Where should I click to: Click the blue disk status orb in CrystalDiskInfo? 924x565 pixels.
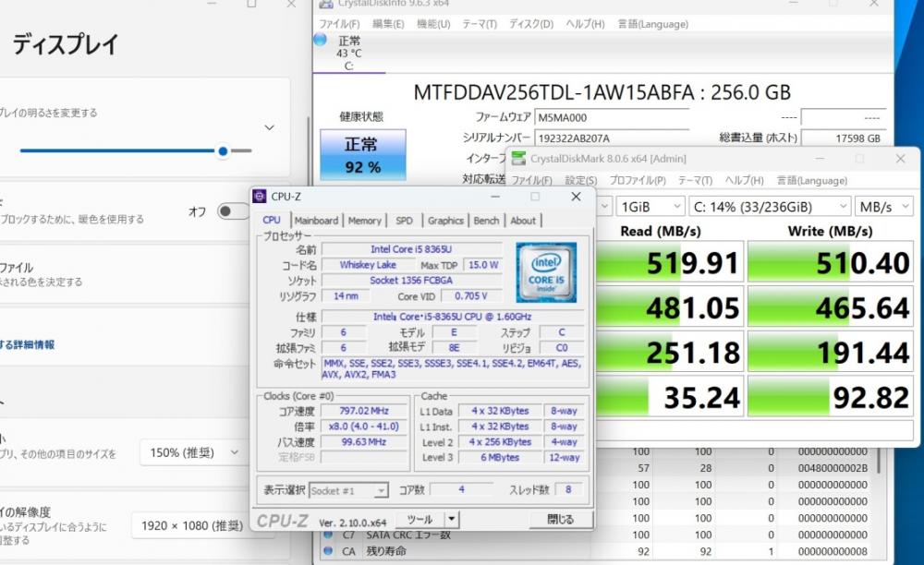(320, 40)
